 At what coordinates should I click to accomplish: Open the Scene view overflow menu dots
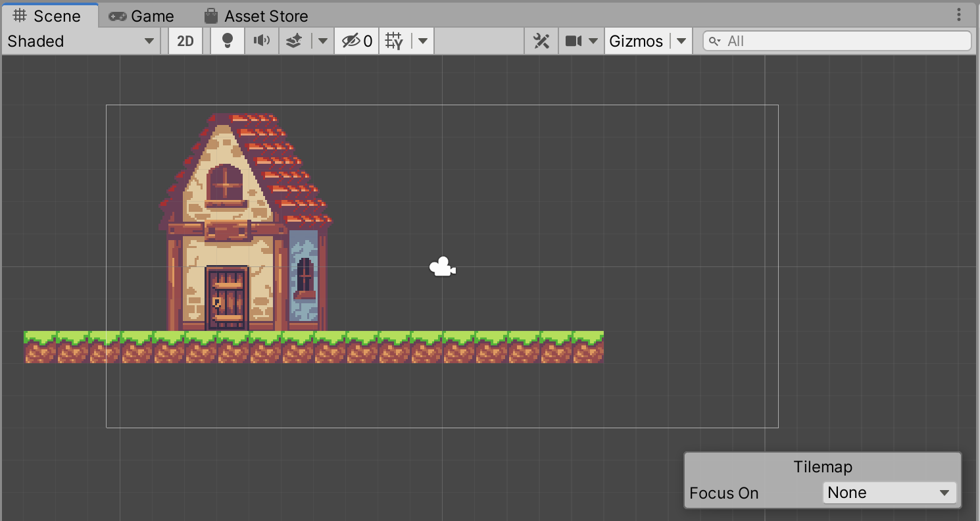tap(959, 14)
